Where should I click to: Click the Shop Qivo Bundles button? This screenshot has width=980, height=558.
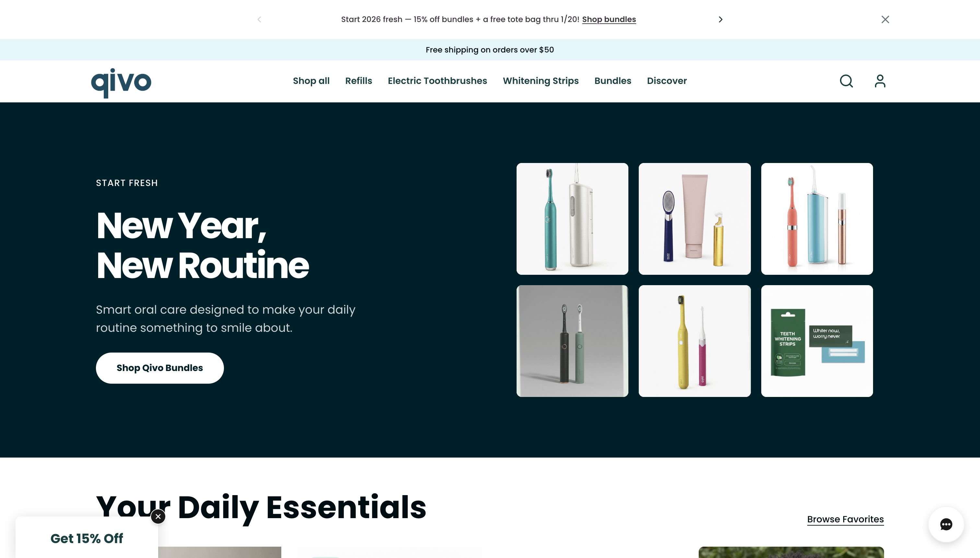pos(159,368)
